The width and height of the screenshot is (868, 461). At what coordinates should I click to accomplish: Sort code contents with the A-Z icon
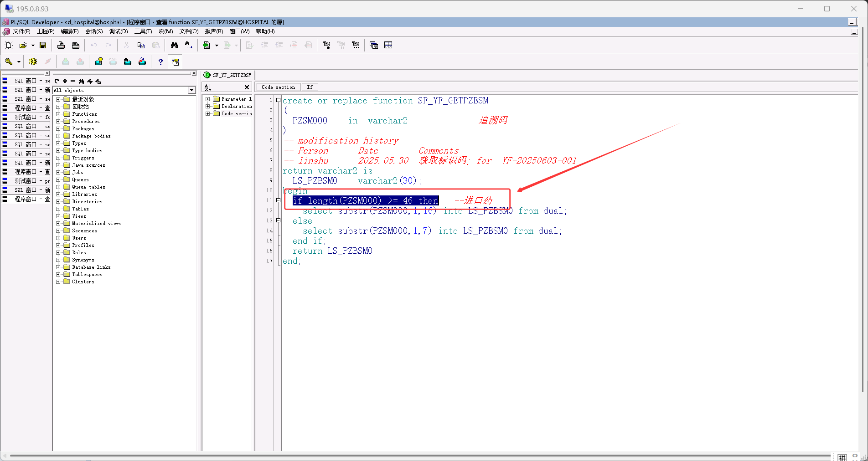point(208,87)
